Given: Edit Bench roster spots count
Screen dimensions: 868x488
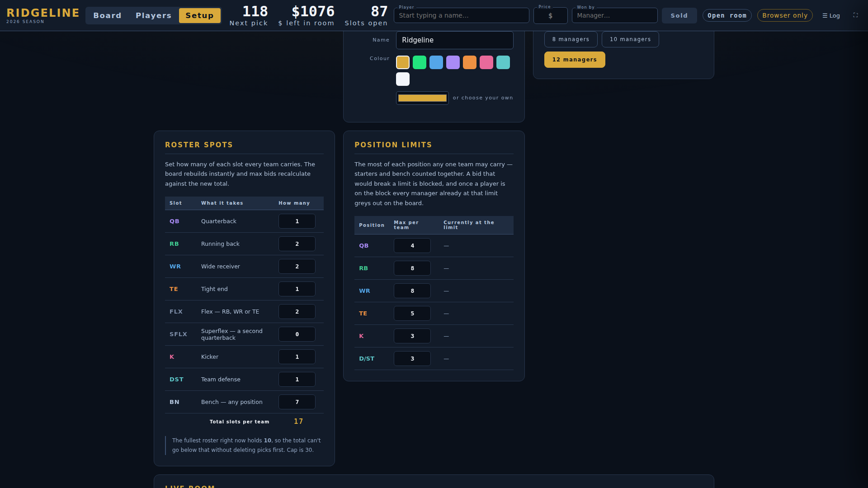Looking at the screenshot, I should 297,402.
